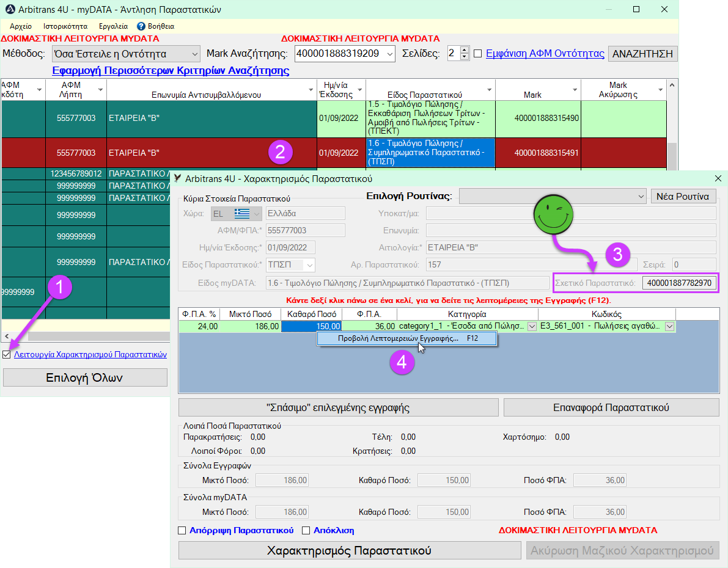Expand the Κωδικός E3_561_001 dropdown arrow
Image resolution: width=728 pixels, height=568 pixels.
pyautogui.click(x=669, y=326)
